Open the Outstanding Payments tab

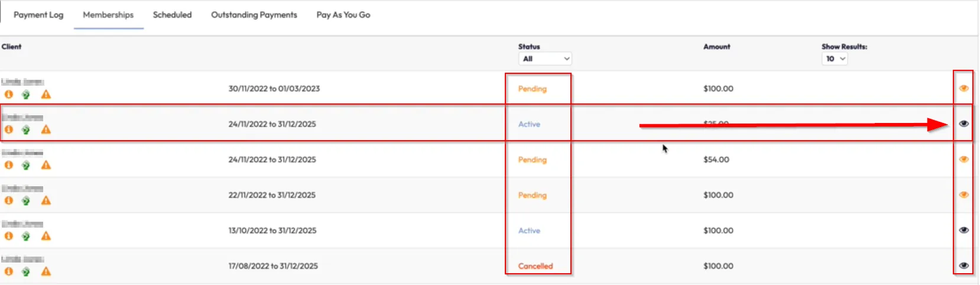254,15
